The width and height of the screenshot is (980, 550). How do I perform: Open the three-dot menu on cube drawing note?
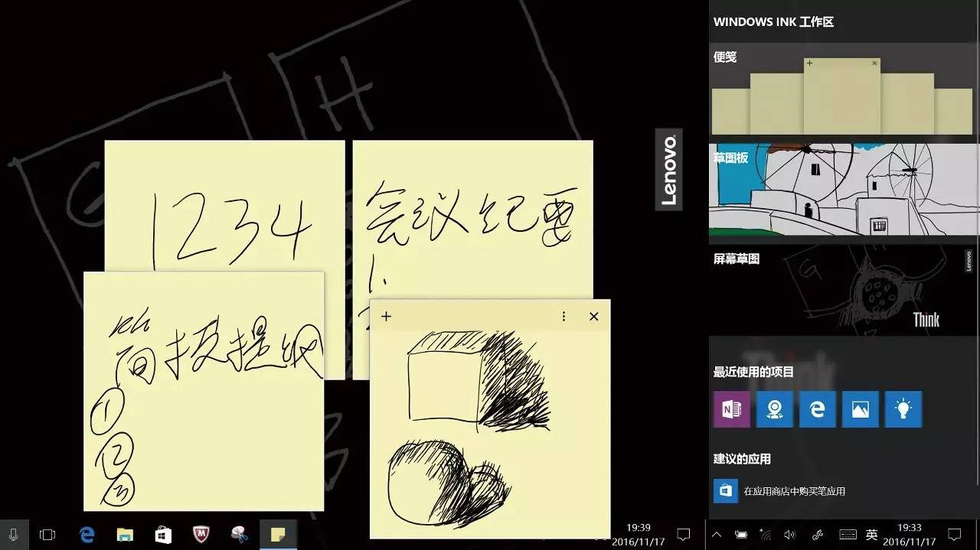pos(563,316)
